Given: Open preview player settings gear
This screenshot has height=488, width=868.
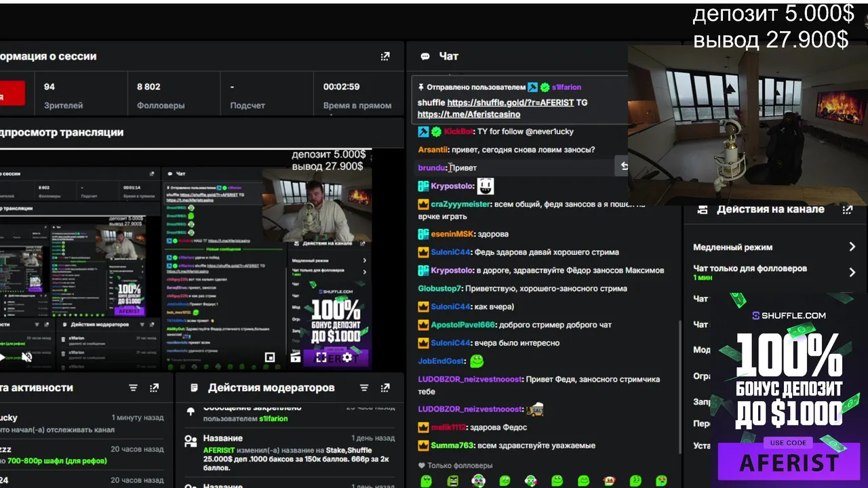Looking at the screenshot, I should pos(347,357).
